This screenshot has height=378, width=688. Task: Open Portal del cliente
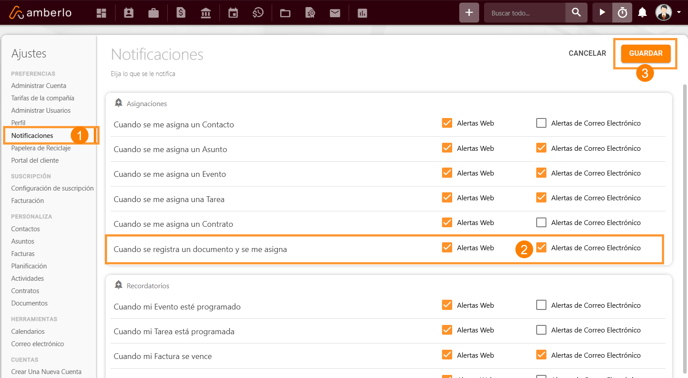point(35,160)
